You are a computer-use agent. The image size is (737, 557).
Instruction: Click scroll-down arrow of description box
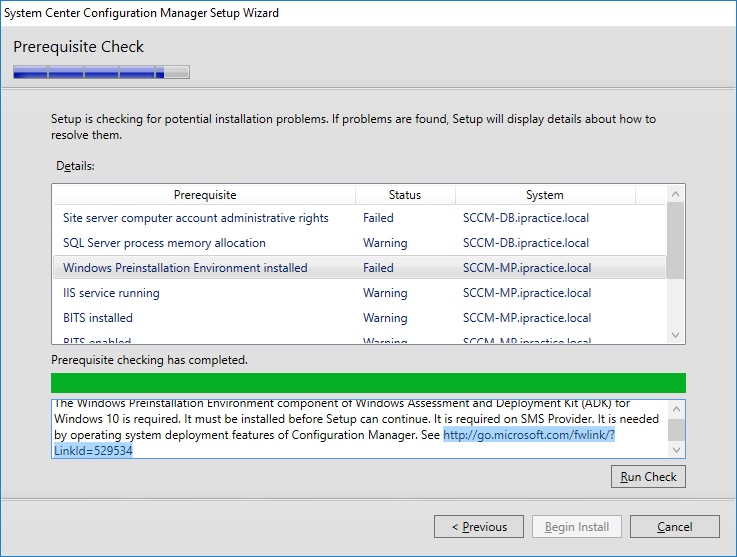tap(676, 450)
